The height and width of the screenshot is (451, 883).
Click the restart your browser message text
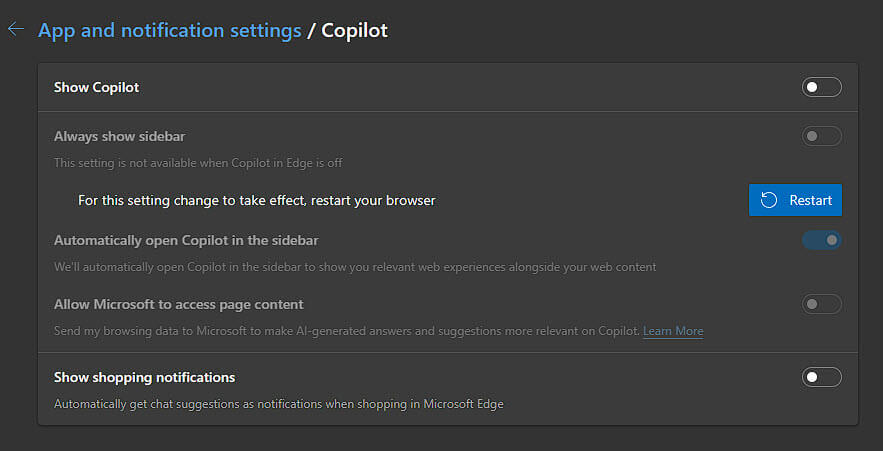(x=257, y=200)
